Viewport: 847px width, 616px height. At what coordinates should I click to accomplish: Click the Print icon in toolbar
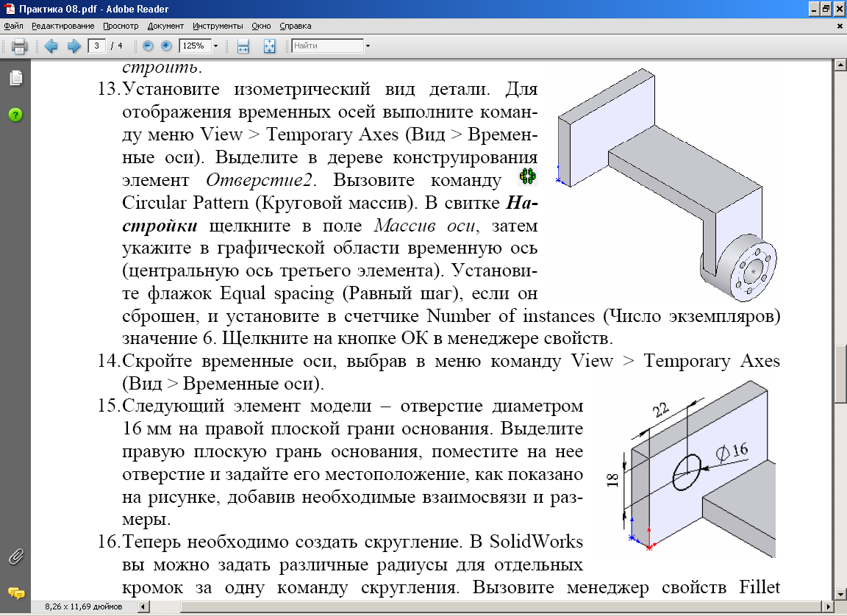pyautogui.click(x=19, y=46)
